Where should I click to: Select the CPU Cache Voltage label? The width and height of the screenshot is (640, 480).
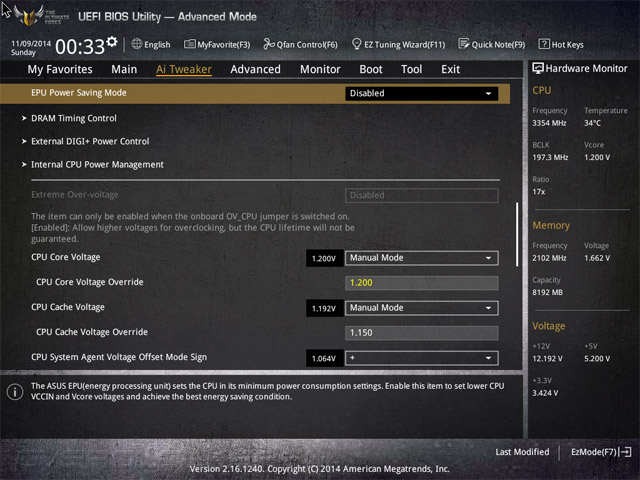[x=68, y=307]
